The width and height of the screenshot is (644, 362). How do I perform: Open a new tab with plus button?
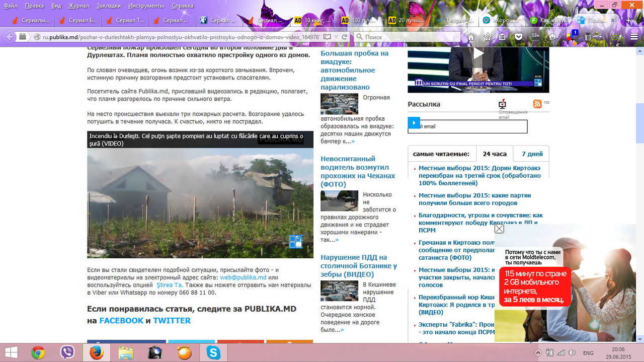[629, 20]
